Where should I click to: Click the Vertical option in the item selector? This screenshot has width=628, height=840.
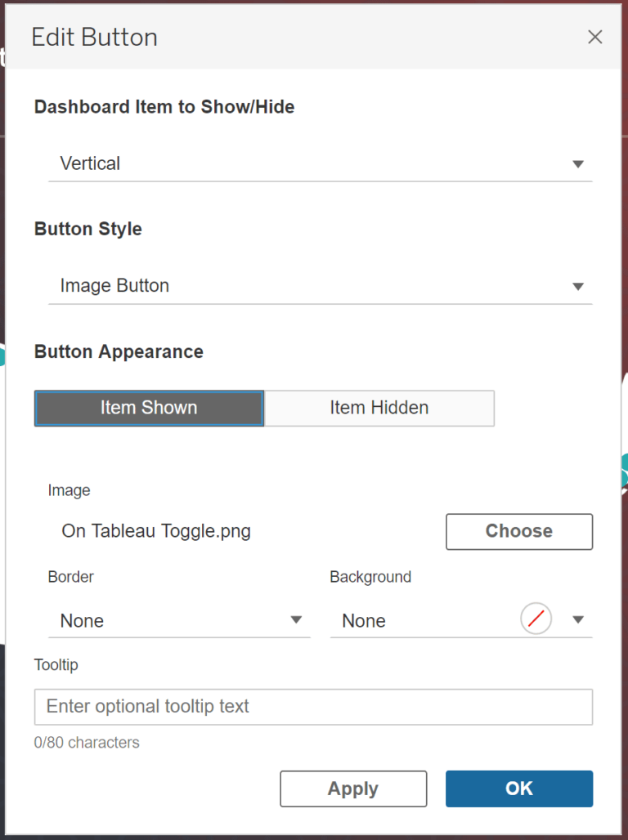90,163
